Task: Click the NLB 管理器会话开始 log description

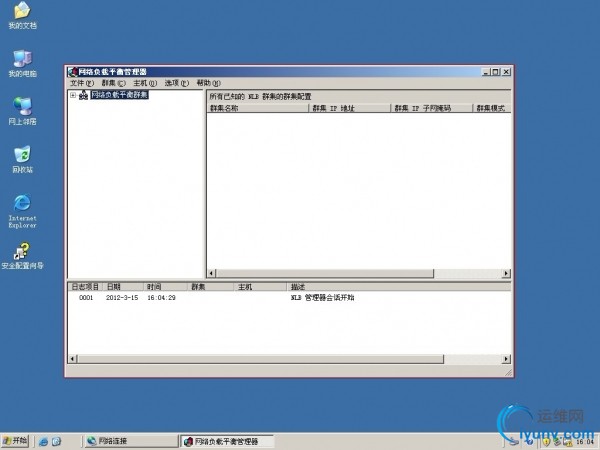Action: coord(322,298)
